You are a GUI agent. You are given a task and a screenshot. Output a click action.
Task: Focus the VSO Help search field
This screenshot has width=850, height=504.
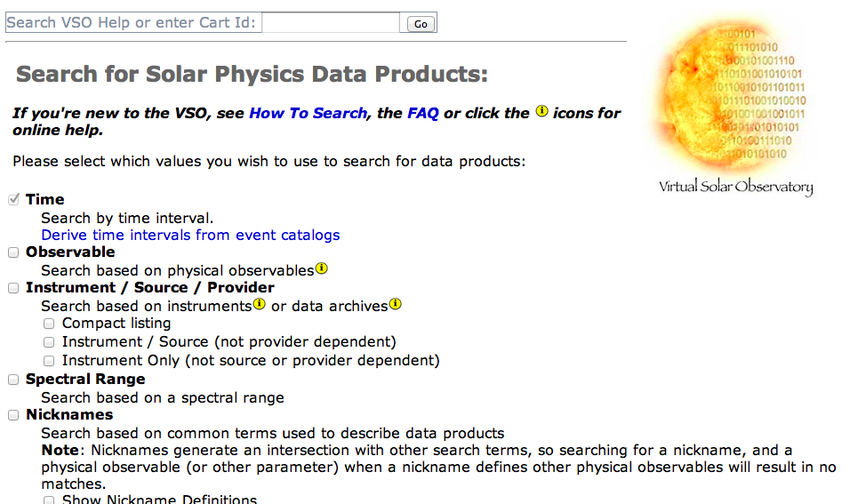[x=330, y=23]
